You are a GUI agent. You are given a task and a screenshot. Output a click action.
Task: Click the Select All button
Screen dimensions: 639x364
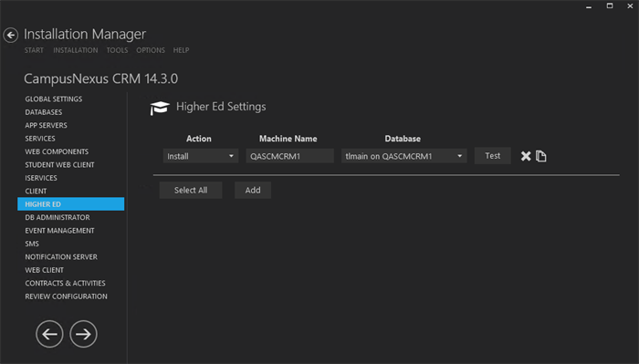coord(191,190)
